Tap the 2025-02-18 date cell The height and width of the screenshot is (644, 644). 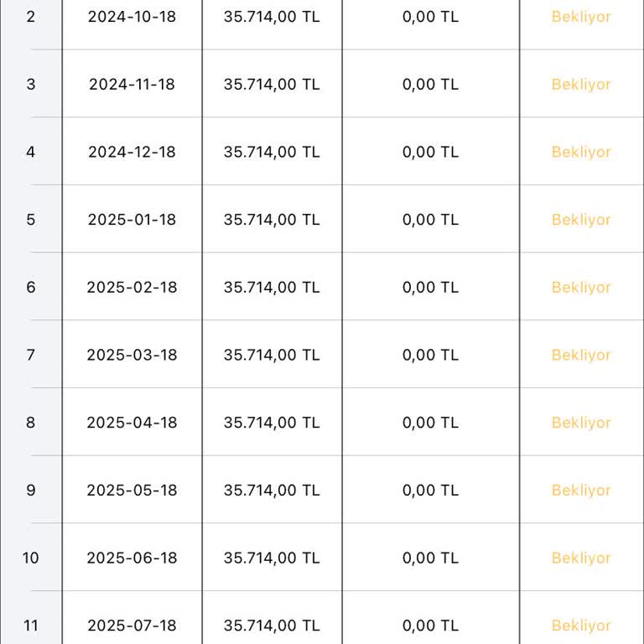click(x=132, y=288)
